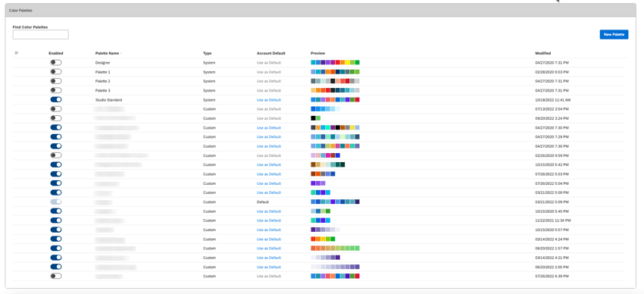
Task: Click the Designer palette color preview
Action: click(x=335, y=62)
